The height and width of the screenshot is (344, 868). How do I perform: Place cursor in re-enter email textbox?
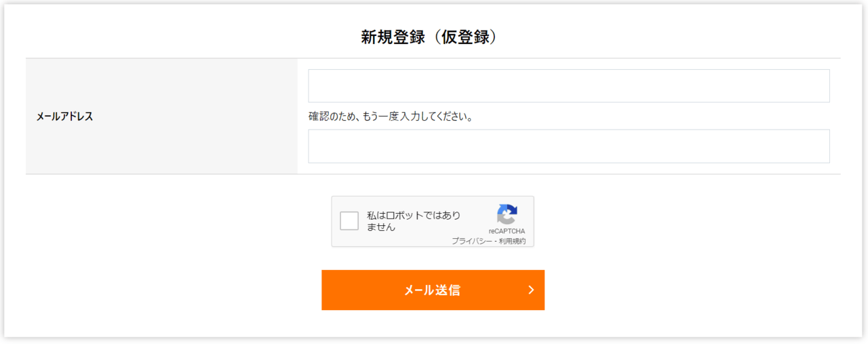569,147
